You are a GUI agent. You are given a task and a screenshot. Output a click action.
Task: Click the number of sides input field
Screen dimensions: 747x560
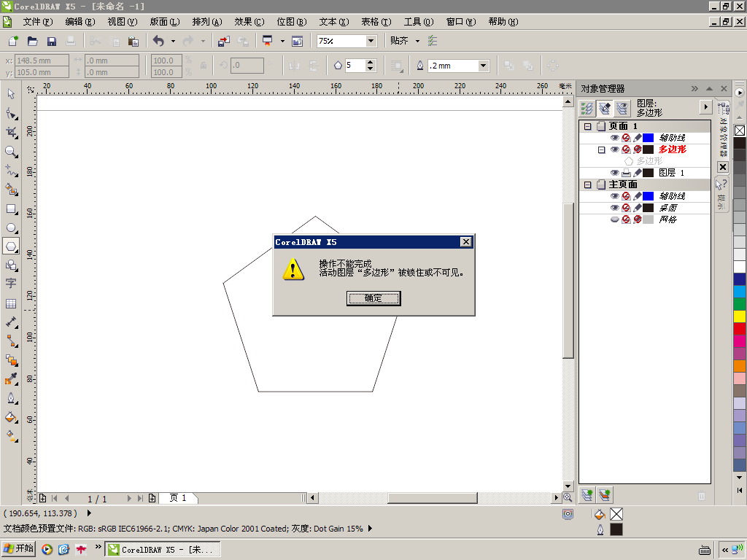pyautogui.click(x=355, y=66)
